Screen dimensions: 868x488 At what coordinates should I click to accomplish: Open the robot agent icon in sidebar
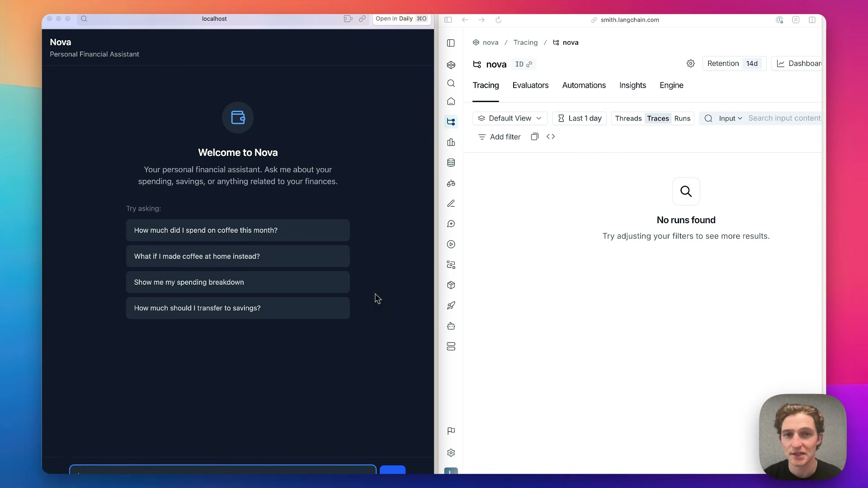tap(451, 326)
